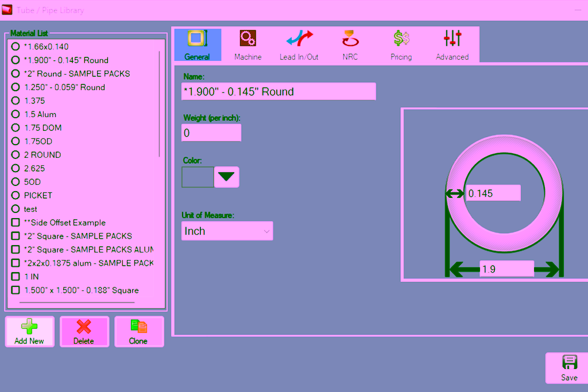
Task: Open the Machine gears icon tab
Action: [248, 38]
